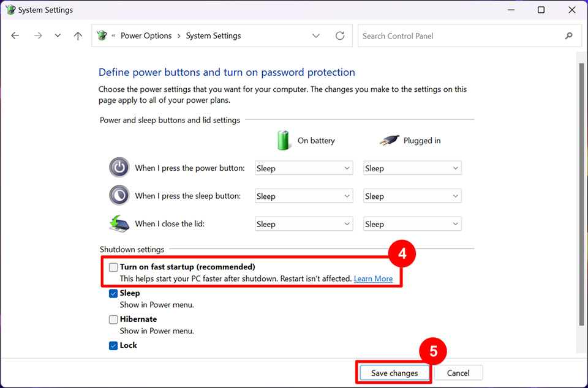Click the sleep button moon icon
The image size is (588, 388).
pos(119,195)
